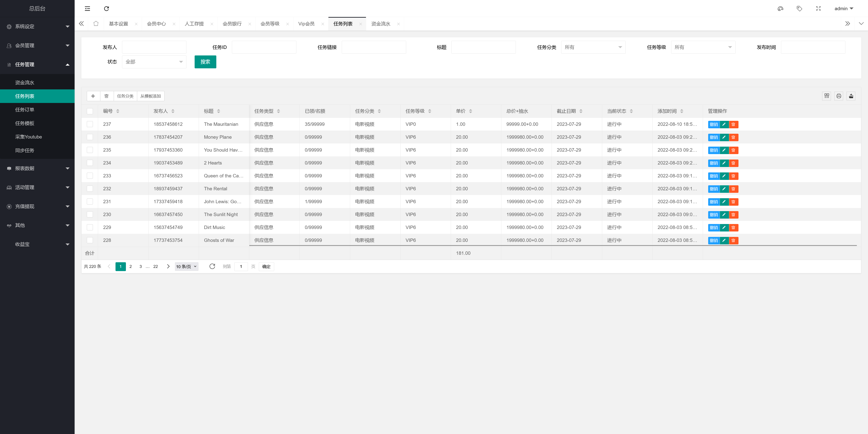
Task: Open 任务订单 in the sidebar
Action: (x=25, y=110)
